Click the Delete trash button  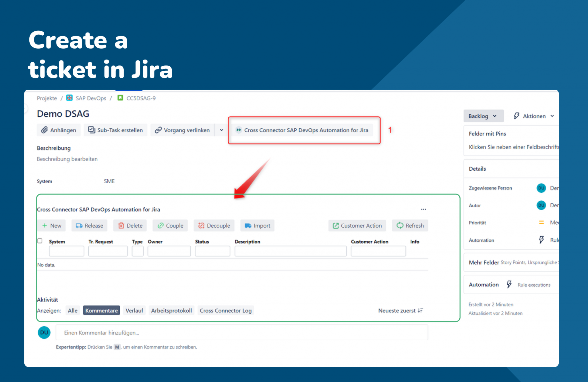(x=130, y=225)
